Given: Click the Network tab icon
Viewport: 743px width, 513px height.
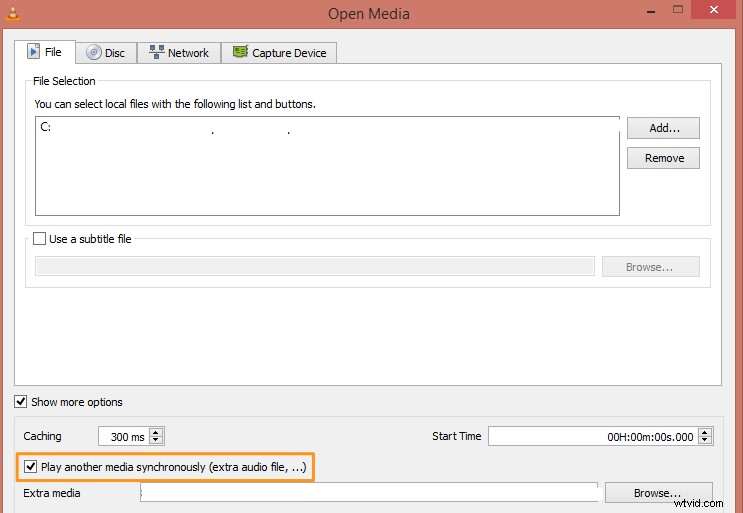Looking at the screenshot, I should 156,53.
